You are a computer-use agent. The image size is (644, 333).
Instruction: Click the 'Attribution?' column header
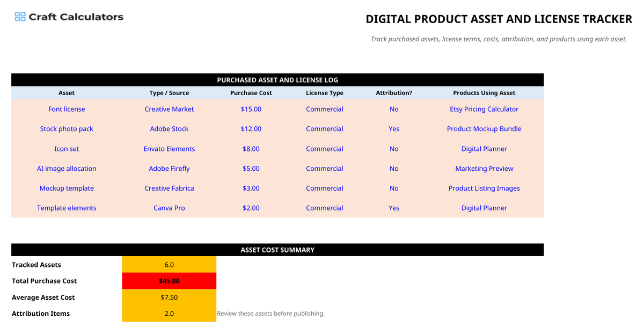point(394,93)
